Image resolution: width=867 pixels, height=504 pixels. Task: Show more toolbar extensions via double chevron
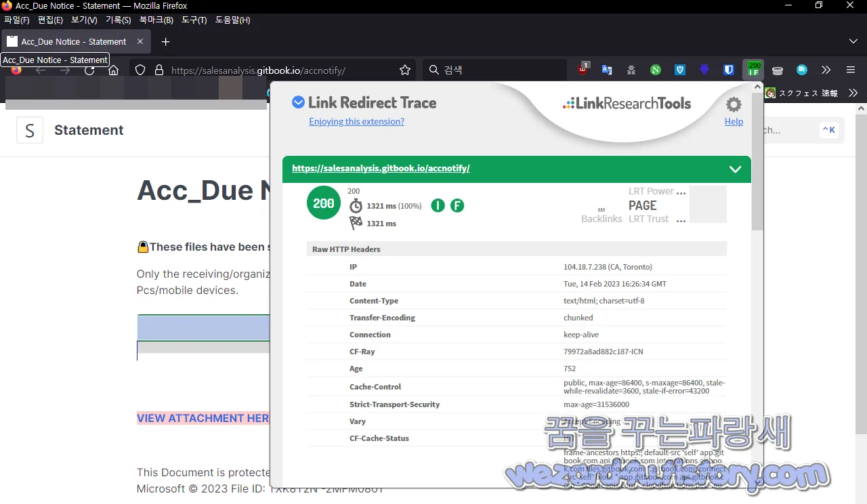[x=826, y=70]
